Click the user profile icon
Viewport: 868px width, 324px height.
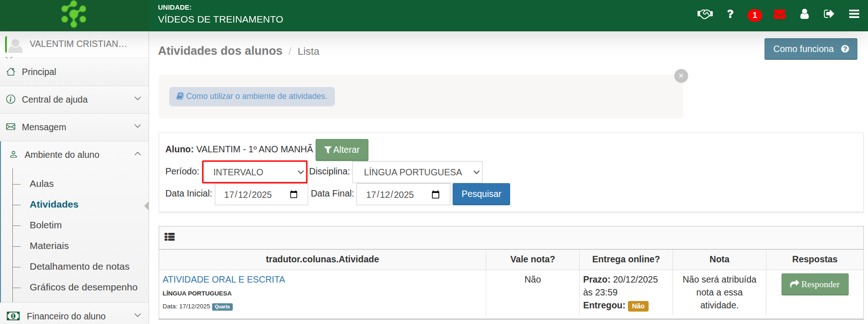tap(804, 14)
